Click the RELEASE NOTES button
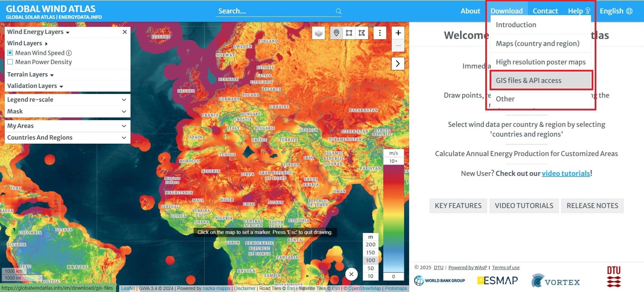The image size is (644, 292). coord(592,206)
